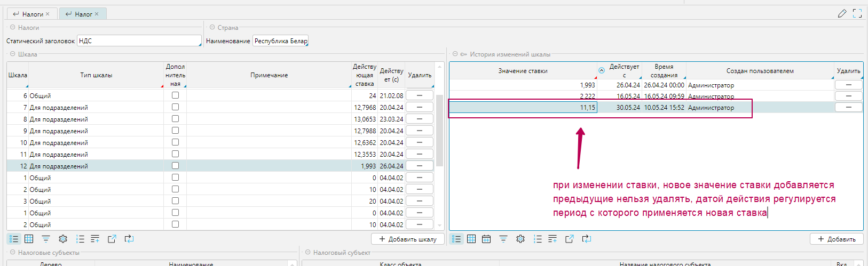Click refresh icon in Шкала toolbar
Screen dimensions: 868x266
point(129,239)
